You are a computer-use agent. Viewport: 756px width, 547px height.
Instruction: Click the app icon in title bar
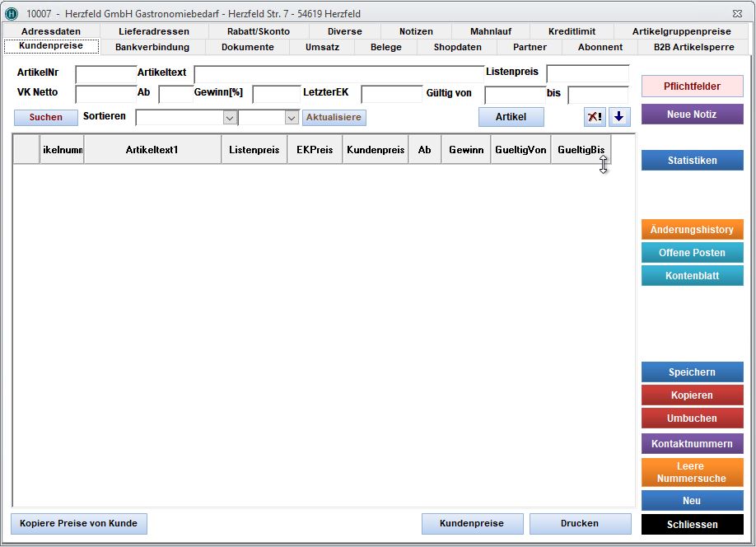pos(12,14)
